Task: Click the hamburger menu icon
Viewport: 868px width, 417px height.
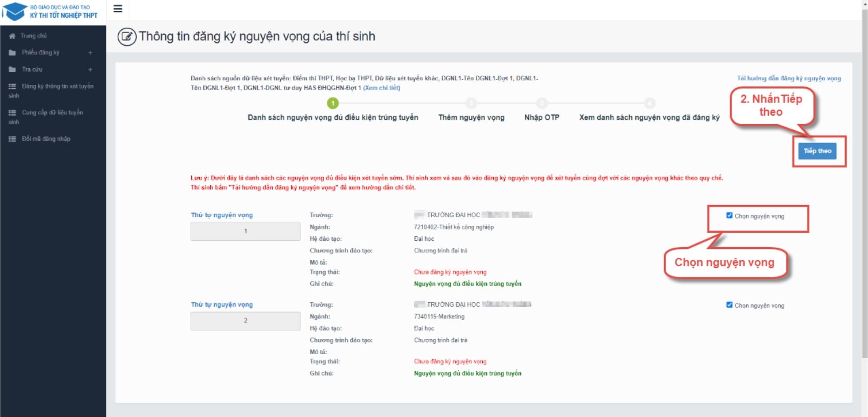Action: [118, 9]
